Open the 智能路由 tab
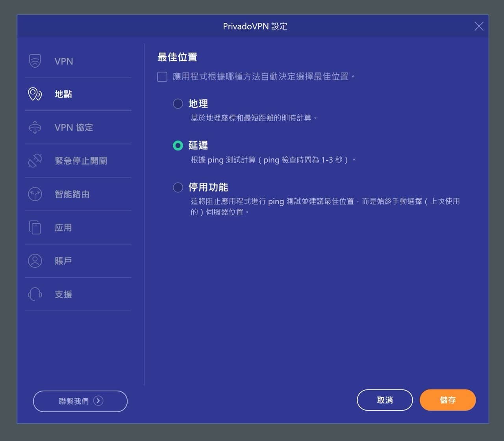 point(78,194)
